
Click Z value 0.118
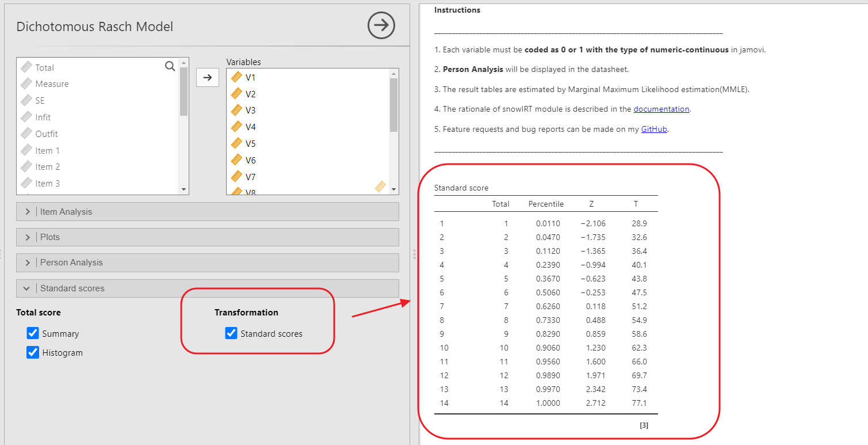click(596, 306)
